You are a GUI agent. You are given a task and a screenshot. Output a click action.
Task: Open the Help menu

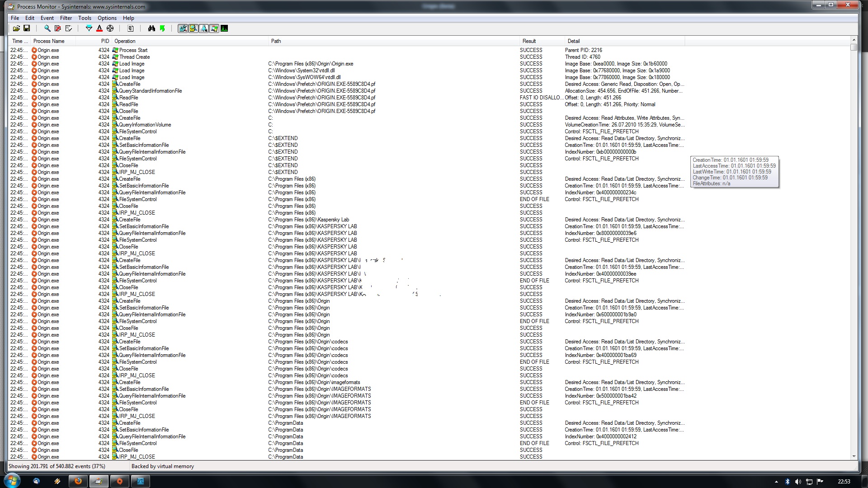[128, 18]
